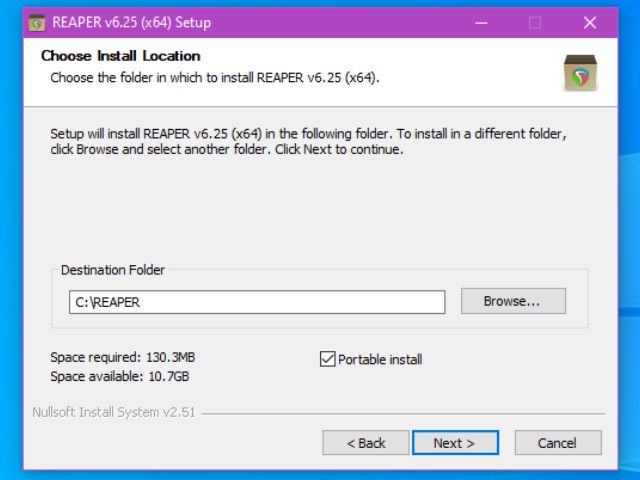Click the Destination Folder group label
Viewport: 640px width, 480px height.
[113, 270]
